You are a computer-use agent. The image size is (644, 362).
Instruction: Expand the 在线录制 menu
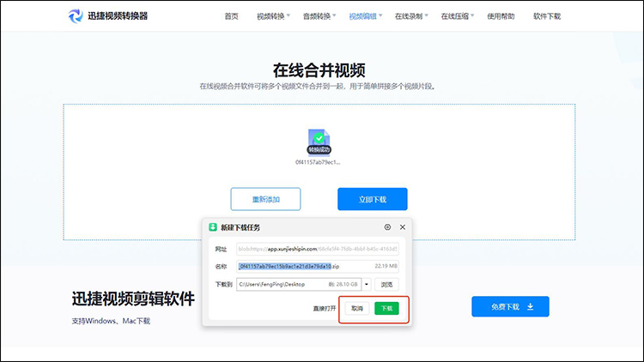pos(411,16)
